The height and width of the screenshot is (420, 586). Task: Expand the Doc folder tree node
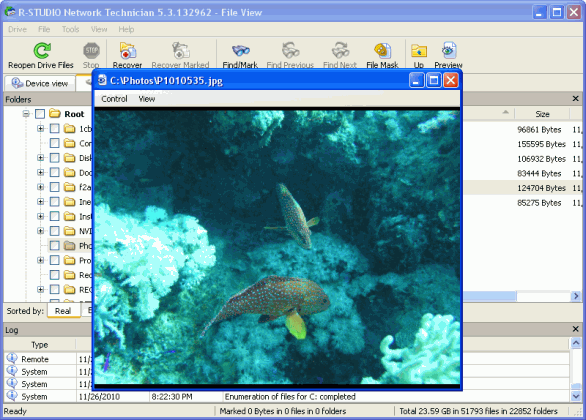click(40, 172)
